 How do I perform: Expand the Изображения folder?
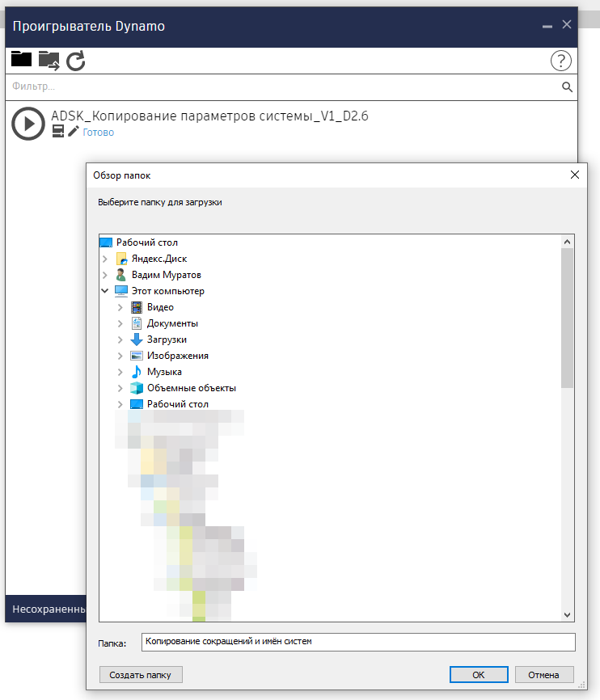click(x=120, y=356)
